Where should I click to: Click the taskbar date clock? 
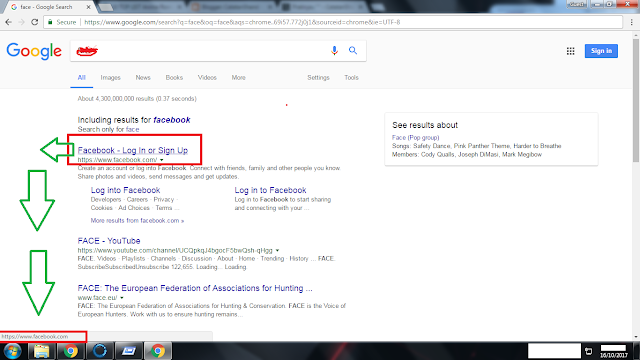[613, 351]
